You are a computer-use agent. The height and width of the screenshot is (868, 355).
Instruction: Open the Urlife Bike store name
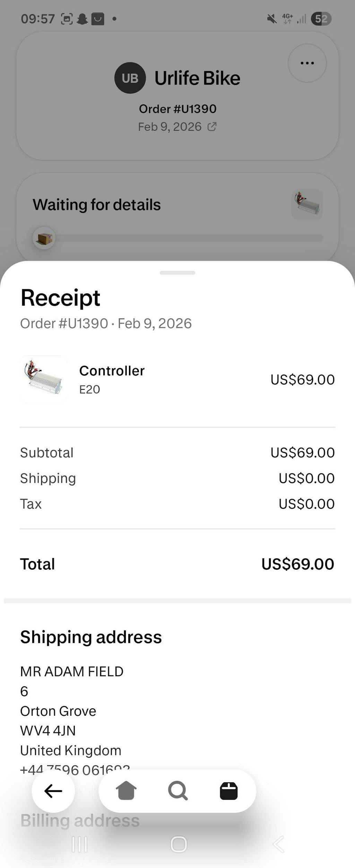pos(197,78)
